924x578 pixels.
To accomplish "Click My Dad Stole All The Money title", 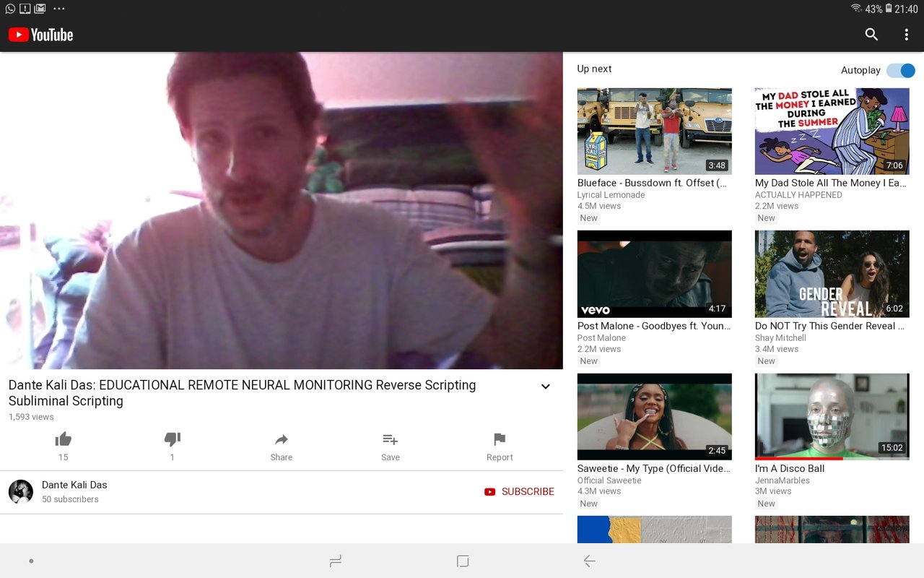I will tap(830, 183).
